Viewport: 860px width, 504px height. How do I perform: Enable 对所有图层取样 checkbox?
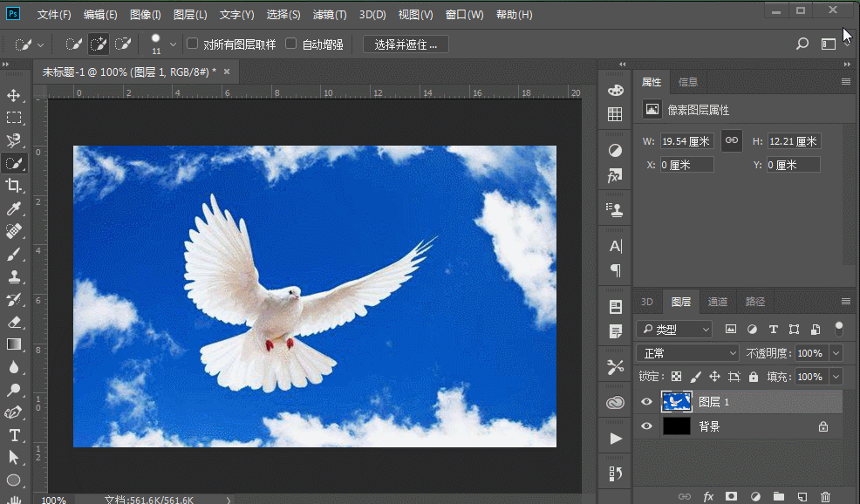pyautogui.click(x=193, y=44)
